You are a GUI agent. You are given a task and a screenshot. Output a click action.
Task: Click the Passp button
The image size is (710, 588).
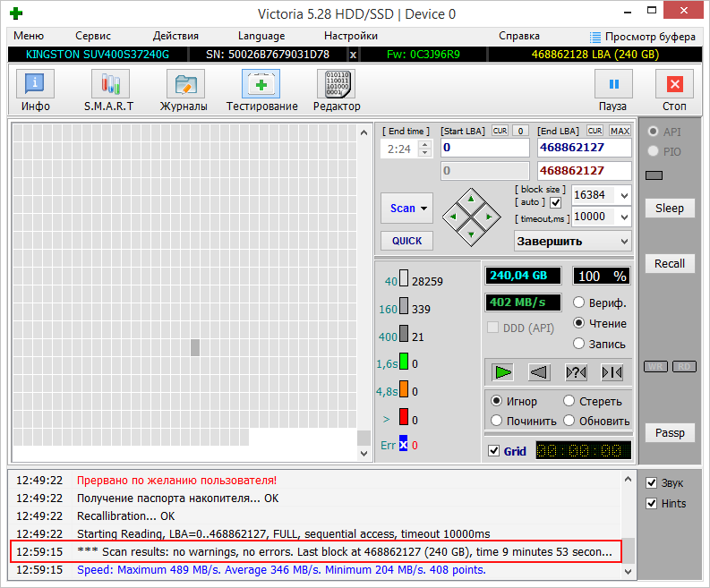coord(669,433)
